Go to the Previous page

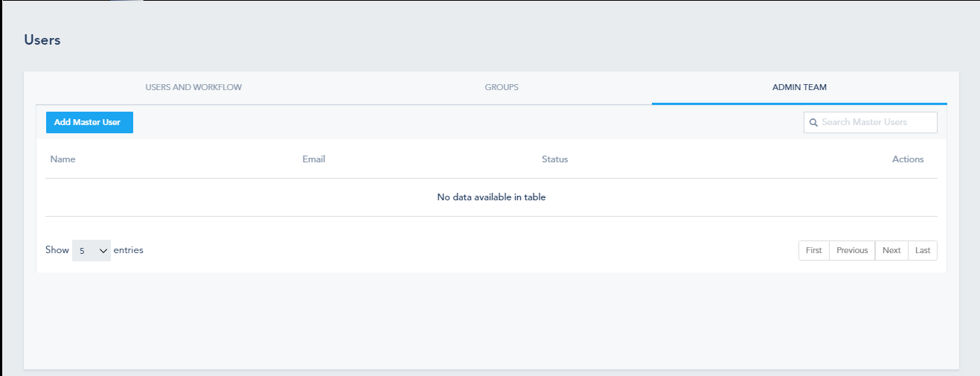852,250
